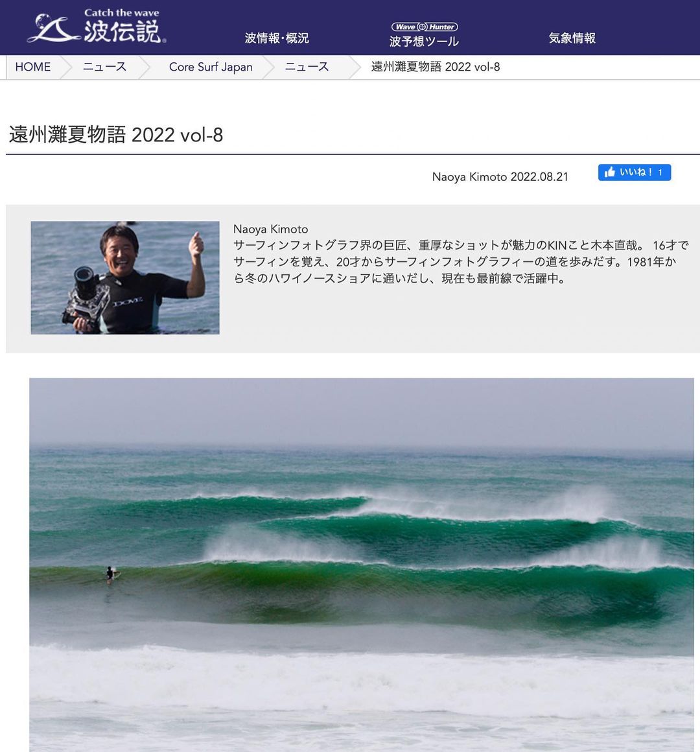
Task: Click the いいね！ Facebook like button
Action: click(x=635, y=172)
